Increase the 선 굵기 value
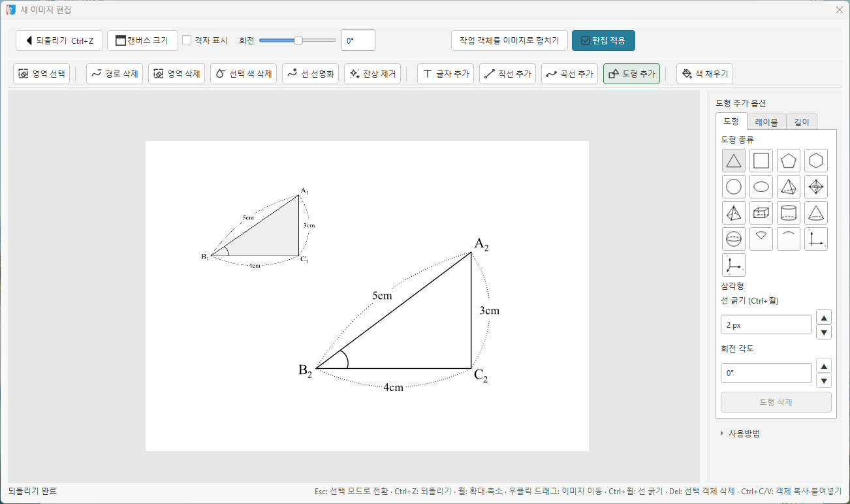850x504 pixels. [825, 317]
